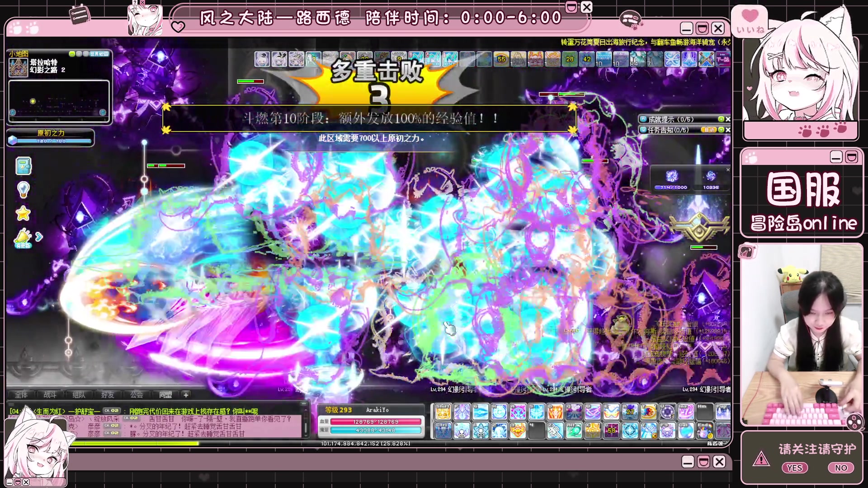Click the R-key skill showing cooldown 27
Viewport: 868px width, 488px height.
pos(630,412)
